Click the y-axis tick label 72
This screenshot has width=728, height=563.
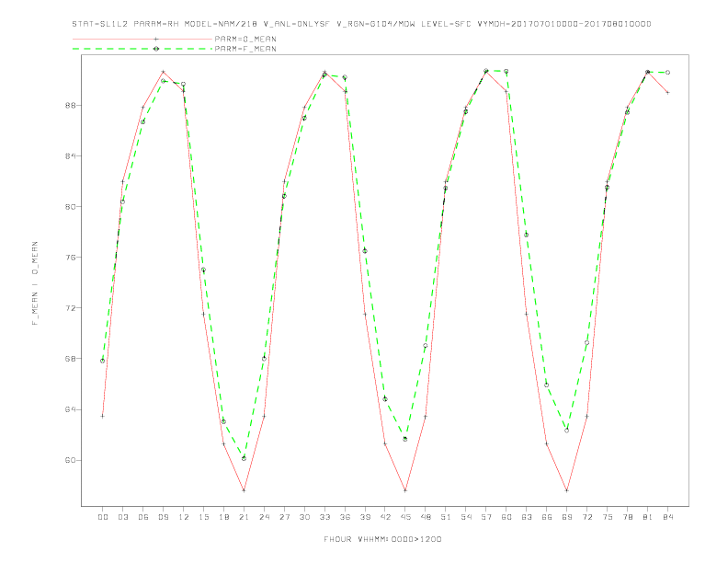pos(71,308)
